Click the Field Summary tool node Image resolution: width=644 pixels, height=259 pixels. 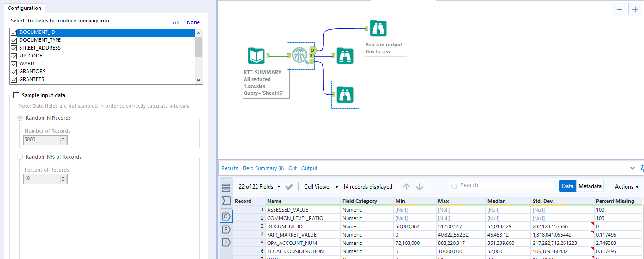pyautogui.click(x=300, y=55)
